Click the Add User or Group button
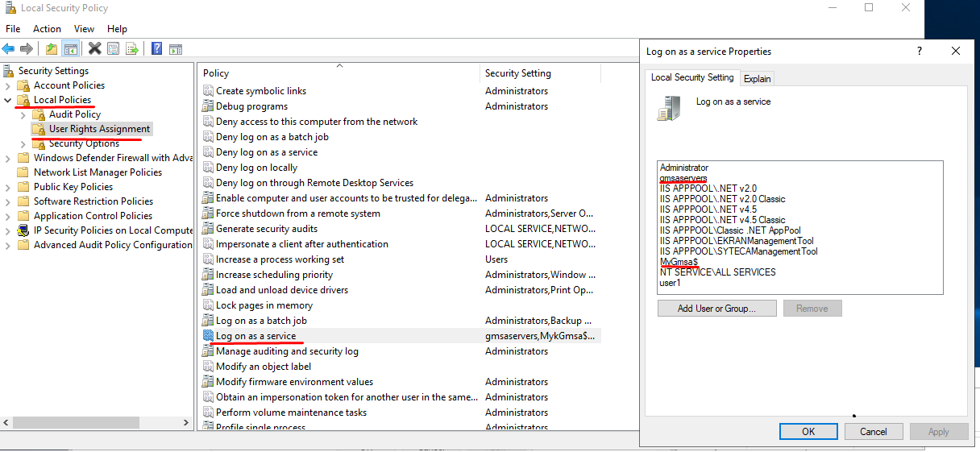This screenshot has width=980, height=452. (x=716, y=309)
